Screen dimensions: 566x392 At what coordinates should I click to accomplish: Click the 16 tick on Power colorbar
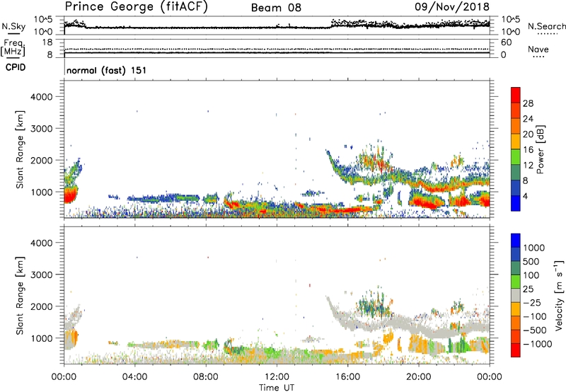(x=528, y=150)
